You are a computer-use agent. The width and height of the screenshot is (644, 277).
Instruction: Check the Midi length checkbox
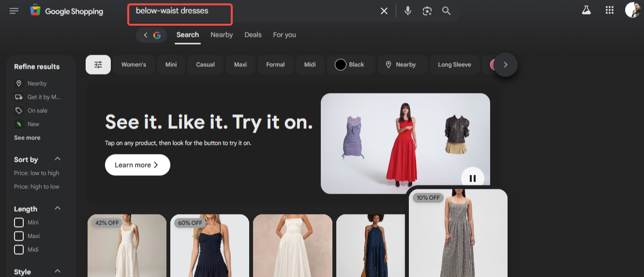(x=19, y=249)
